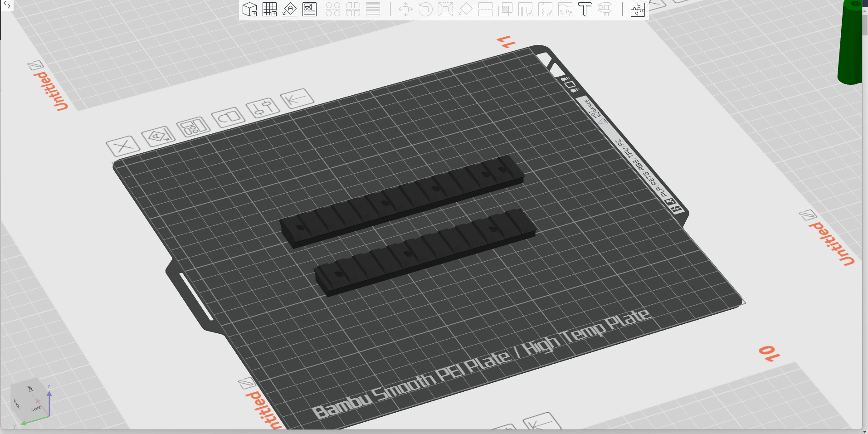Switch to Assembly view puzzle icon
The width and height of the screenshot is (868, 434).
(638, 10)
